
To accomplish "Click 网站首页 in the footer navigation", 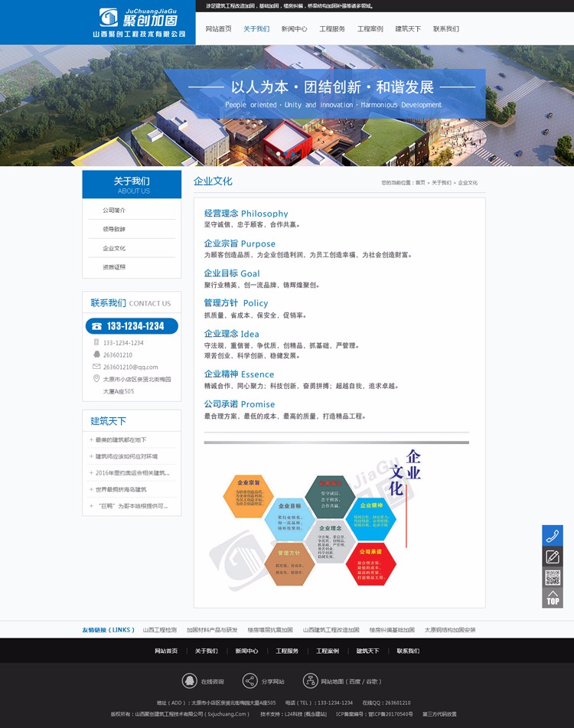I will click(166, 651).
